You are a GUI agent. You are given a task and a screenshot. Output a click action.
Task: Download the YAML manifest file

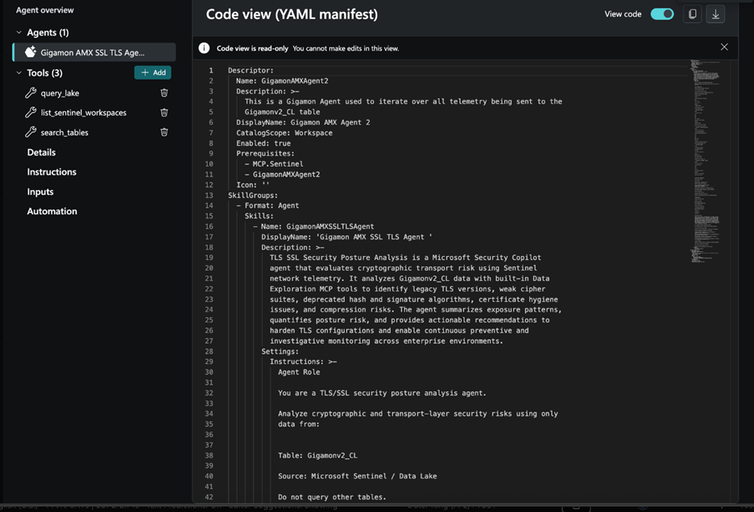coord(716,14)
